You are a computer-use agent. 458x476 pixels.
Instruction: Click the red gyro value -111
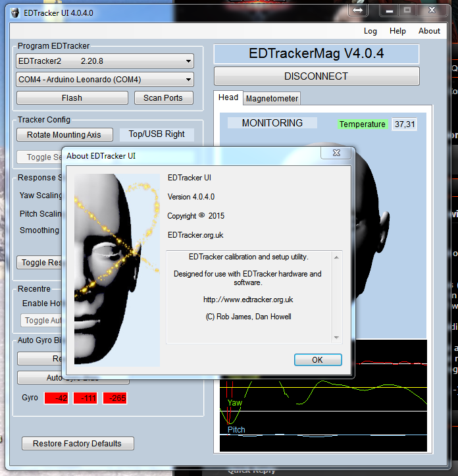pos(86,398)
